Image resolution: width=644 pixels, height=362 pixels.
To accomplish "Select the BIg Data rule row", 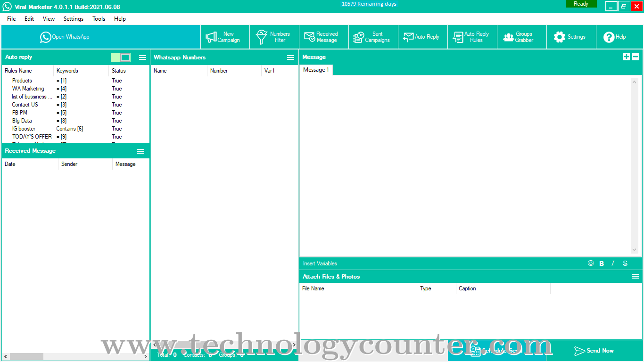I will pos(75,121).
